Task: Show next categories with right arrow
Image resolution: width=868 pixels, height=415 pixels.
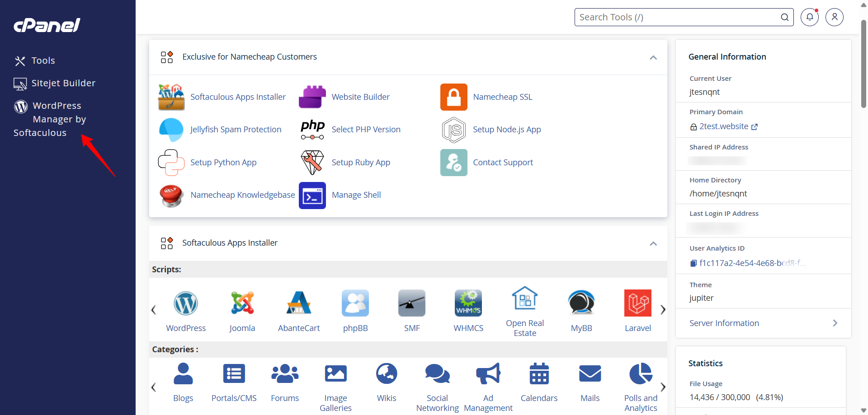Action: 663,387
